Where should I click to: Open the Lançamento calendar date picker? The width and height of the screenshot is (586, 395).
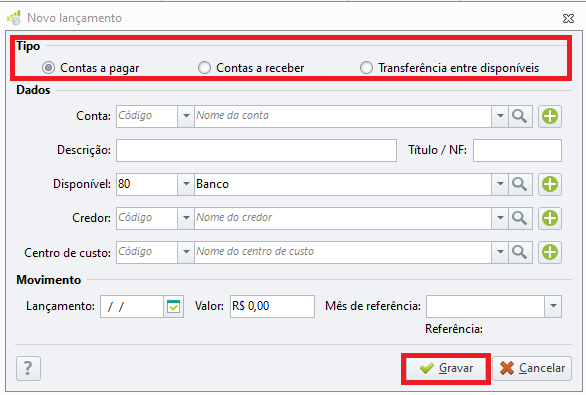(x=173, y=306)
